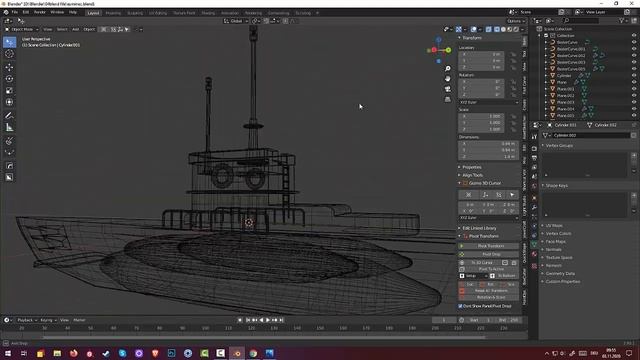Open Tool settings tab in Properties editor
Screen dimensions: 640x360
534,137
